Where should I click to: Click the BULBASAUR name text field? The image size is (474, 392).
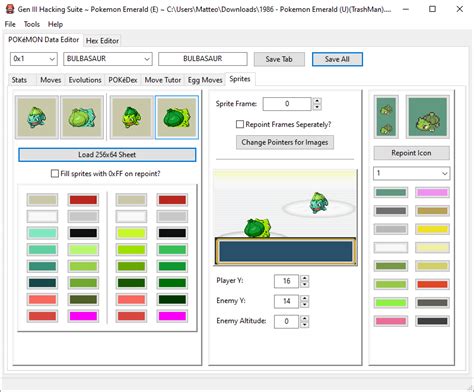pos(203,59)
